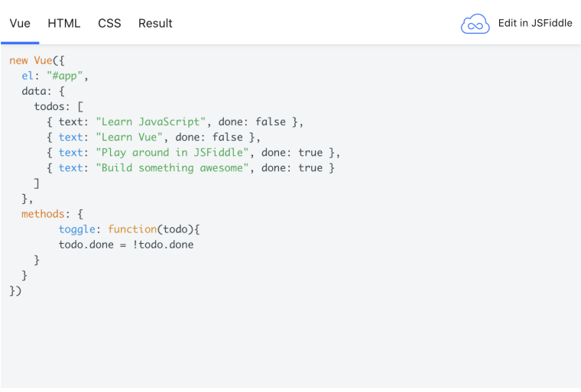The width and height of the screenshot is (581, 392).
Task: Click the "methods" property key
Action: tap(43, 214)
